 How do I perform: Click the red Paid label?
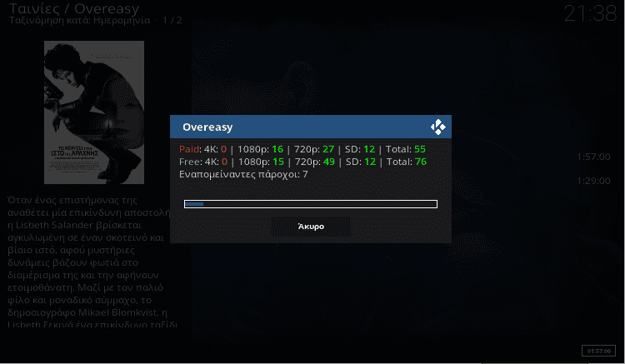(189, 149)
